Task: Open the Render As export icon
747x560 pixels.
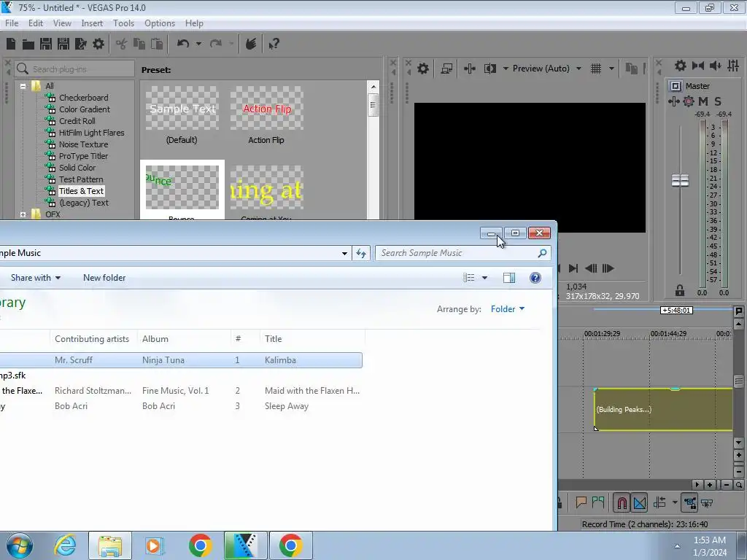Action: pos(80,44)
